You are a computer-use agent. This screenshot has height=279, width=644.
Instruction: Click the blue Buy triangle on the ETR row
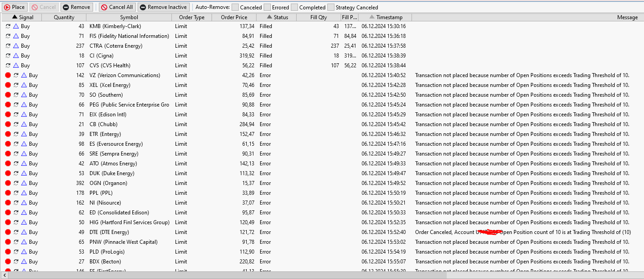pyautogui.click(x=24, y=134)
